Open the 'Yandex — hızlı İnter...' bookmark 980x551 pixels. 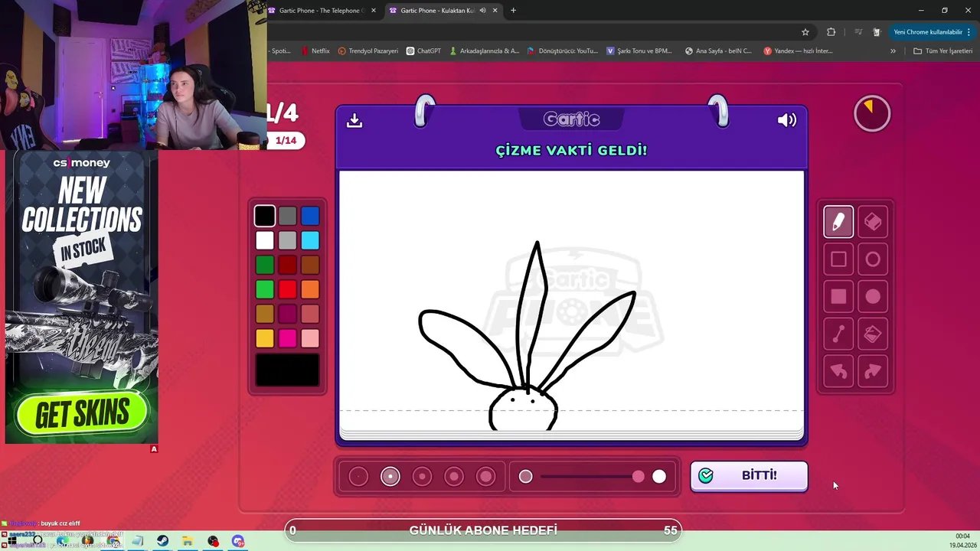click(798, 51)
